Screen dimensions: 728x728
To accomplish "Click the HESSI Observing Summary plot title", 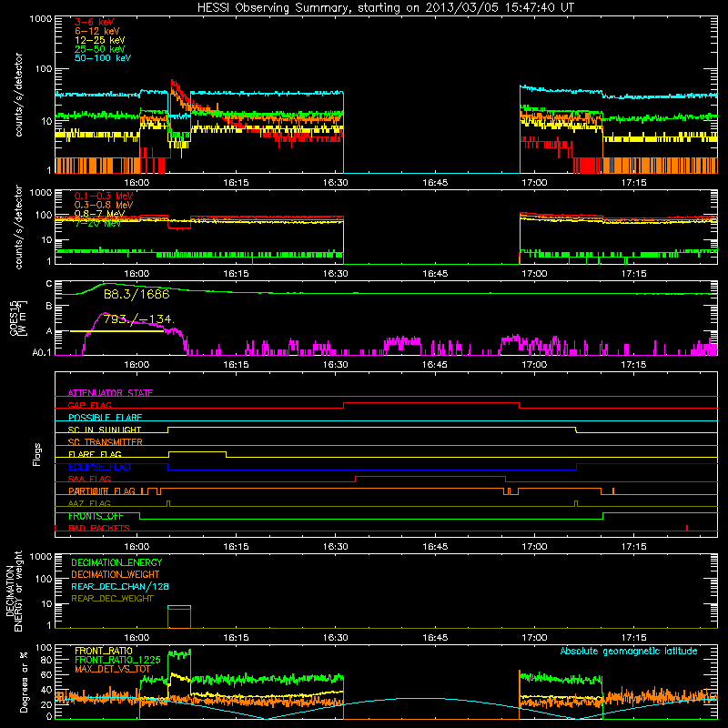I will (385, 8).
